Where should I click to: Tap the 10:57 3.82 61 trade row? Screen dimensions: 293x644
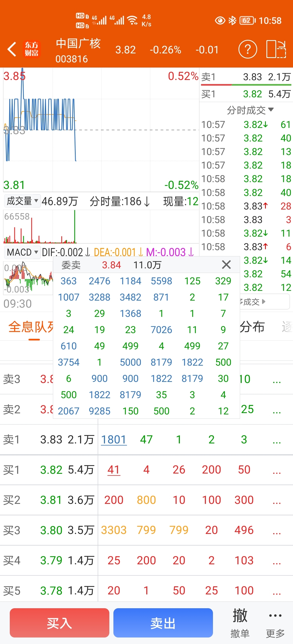(246, 124)
